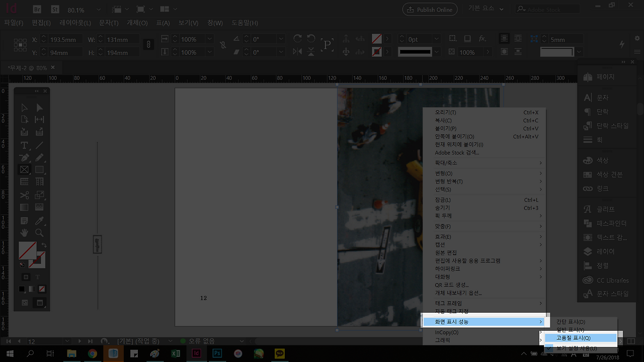Select the Zoom tool
The height and width of the screenshot is (362, 644).
coord(39,233)
